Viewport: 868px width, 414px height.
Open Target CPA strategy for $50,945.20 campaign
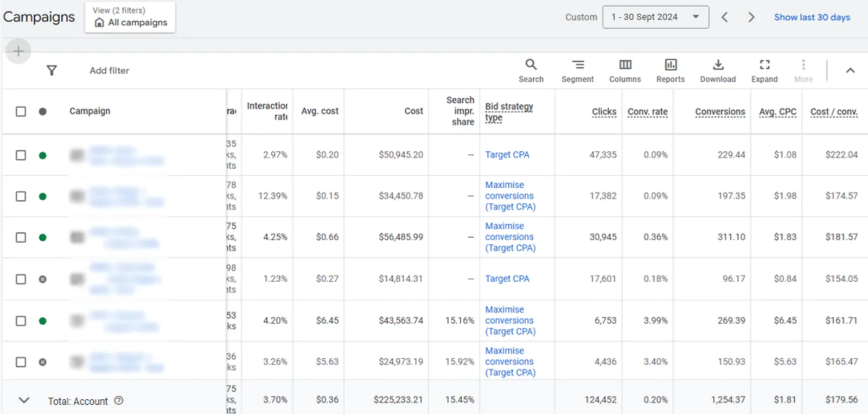tap(507, 155)
